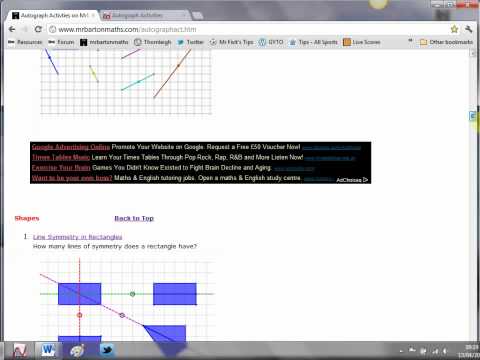Click the Times Tables Music ad link

coord(61,157)
